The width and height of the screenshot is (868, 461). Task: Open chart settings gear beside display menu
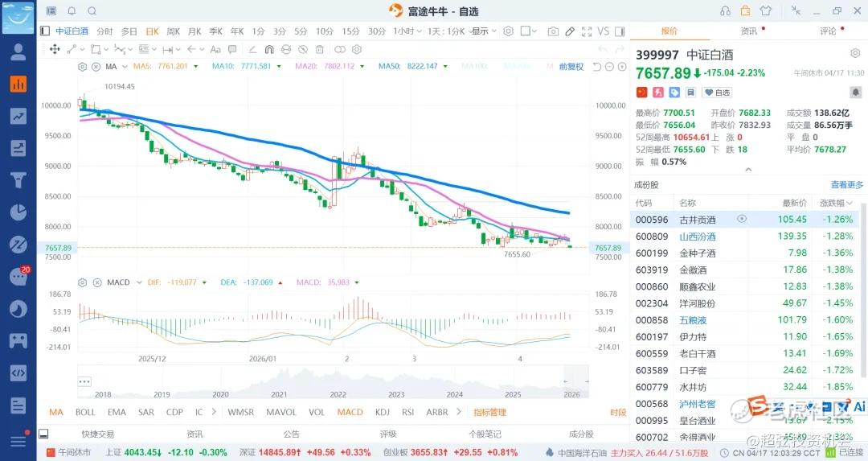(508, 31)
